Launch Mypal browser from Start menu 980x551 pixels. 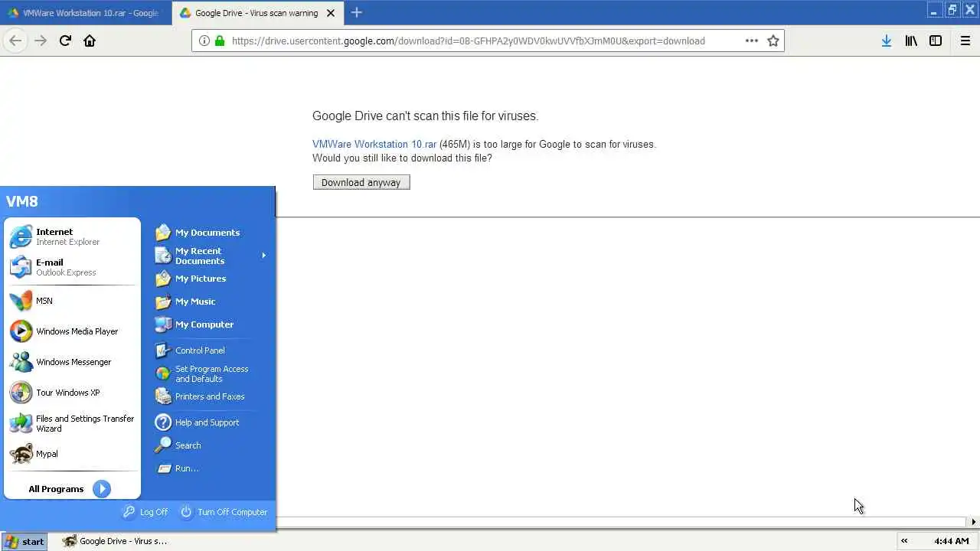coord(72,454)
